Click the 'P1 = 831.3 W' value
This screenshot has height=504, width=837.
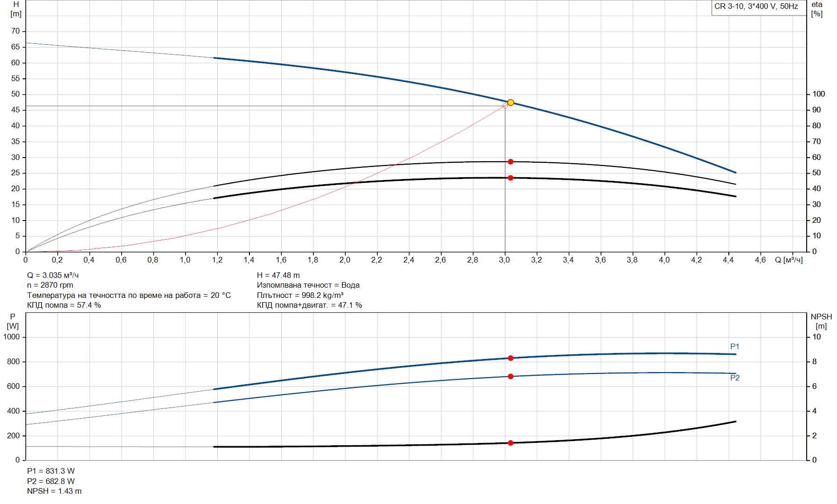51,471
